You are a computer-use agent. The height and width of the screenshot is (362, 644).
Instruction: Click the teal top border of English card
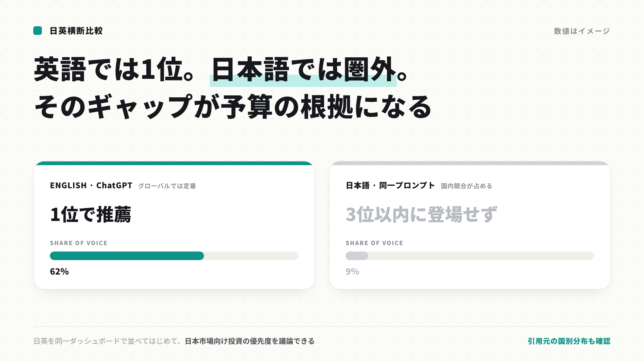coord(174,163)
